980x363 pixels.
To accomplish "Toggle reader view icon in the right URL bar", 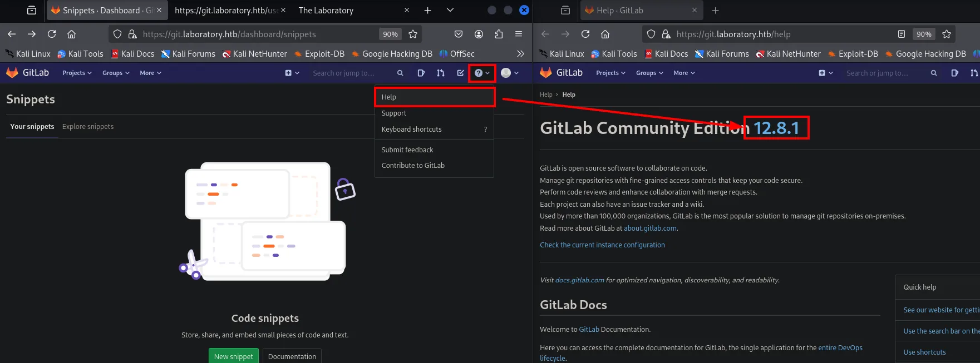I will (x=902, y=34).
